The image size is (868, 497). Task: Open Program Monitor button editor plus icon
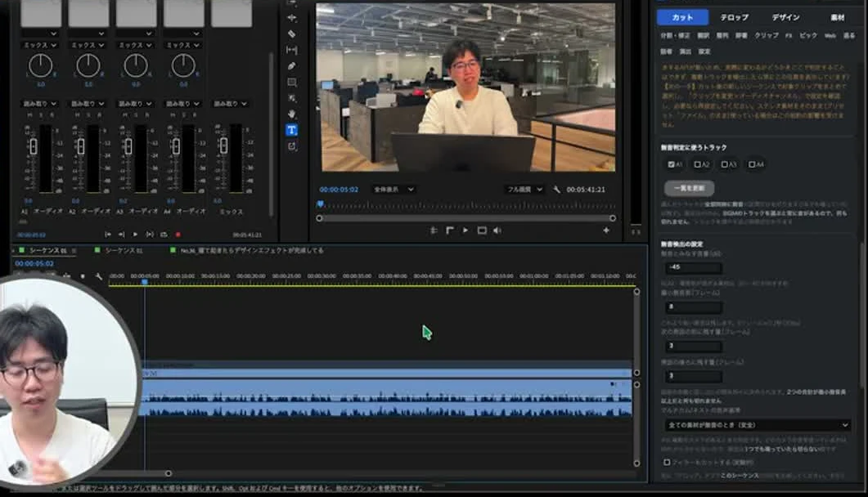[x=606, y=230]
